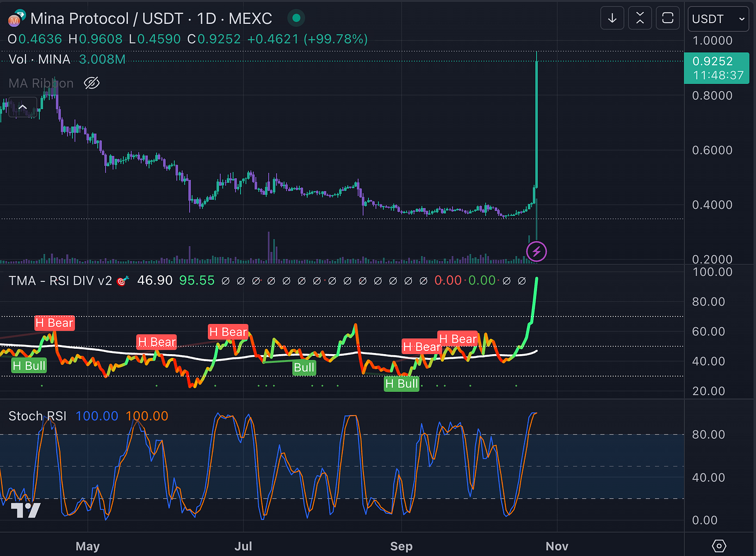
Task: Open chart settings hexagon gear icon
Action: pos(719,546)
